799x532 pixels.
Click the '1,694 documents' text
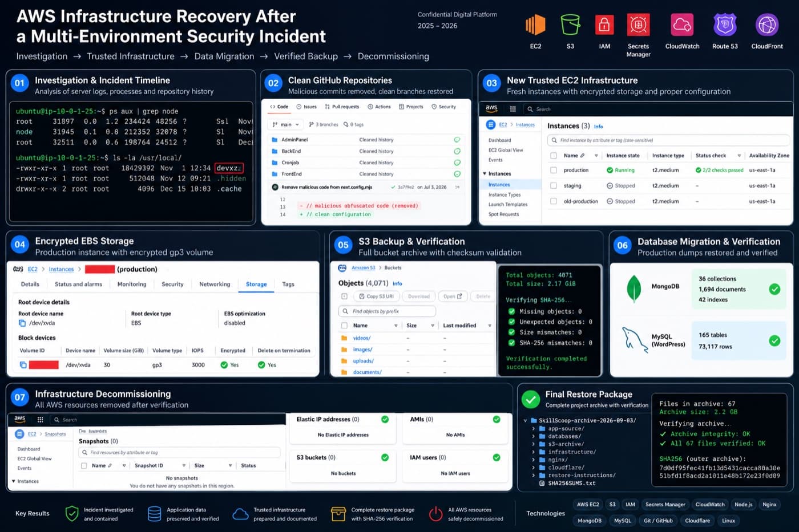tap(722, 290)
